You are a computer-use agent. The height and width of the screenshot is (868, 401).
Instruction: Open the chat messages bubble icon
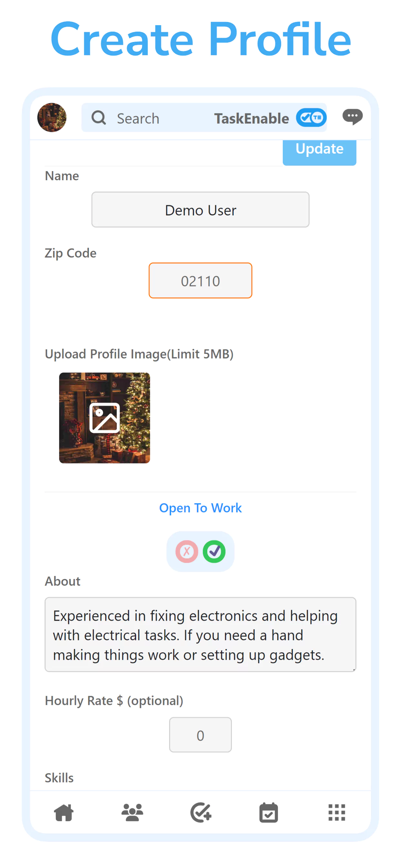pos(352,117)
